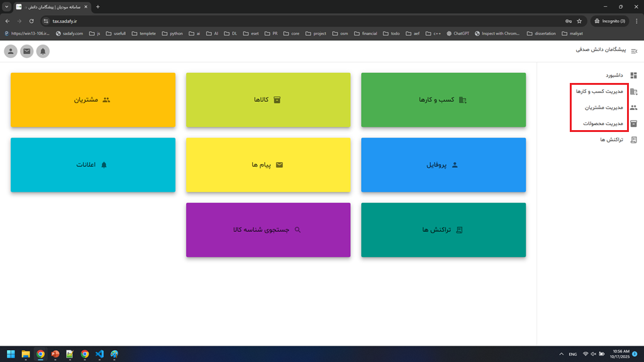The image size is (644, 362).
Task: Open the yellow پیام ها card
Action: pos(268,165)
